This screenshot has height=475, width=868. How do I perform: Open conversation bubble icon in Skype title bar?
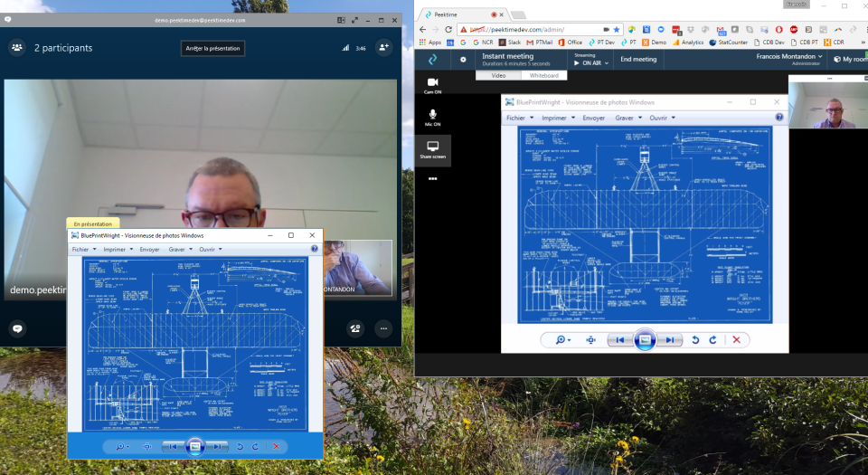pos(7,19)
